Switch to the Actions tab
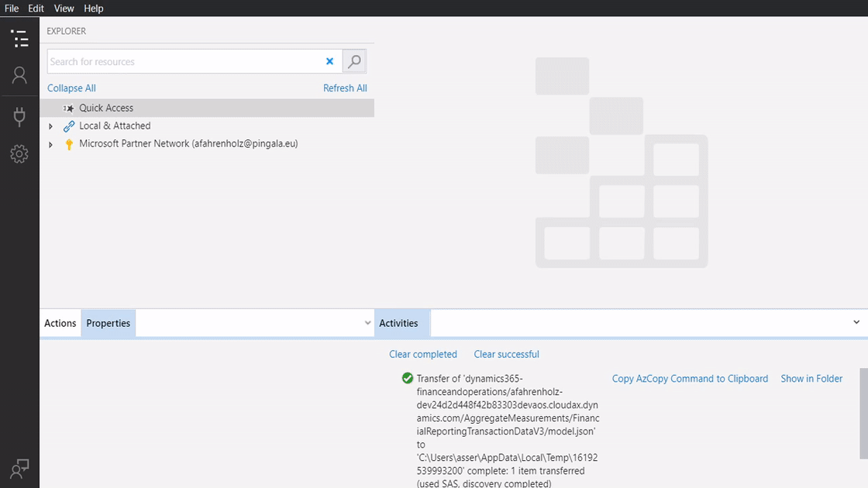This screenshot has height=488, width=868. click(60, 323)
